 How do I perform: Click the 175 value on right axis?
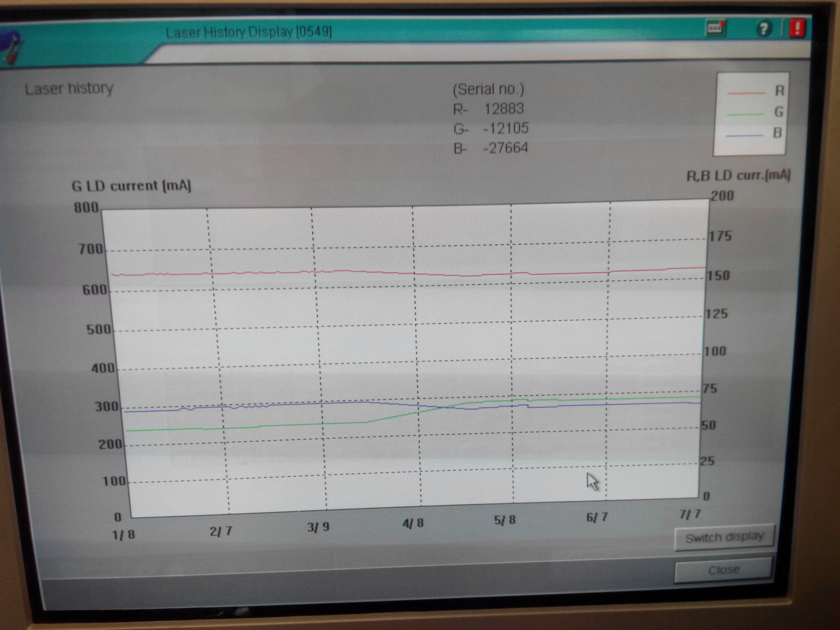pos(720,236)
